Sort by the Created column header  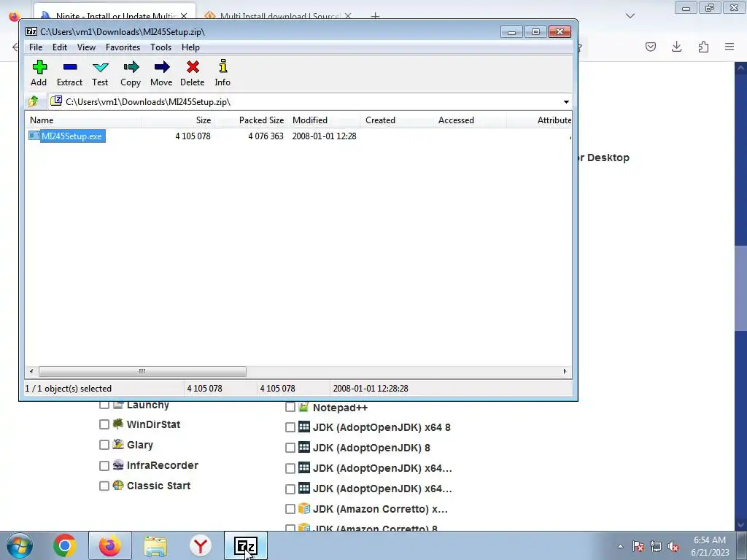pyautogui.click(x=397, y=120)
